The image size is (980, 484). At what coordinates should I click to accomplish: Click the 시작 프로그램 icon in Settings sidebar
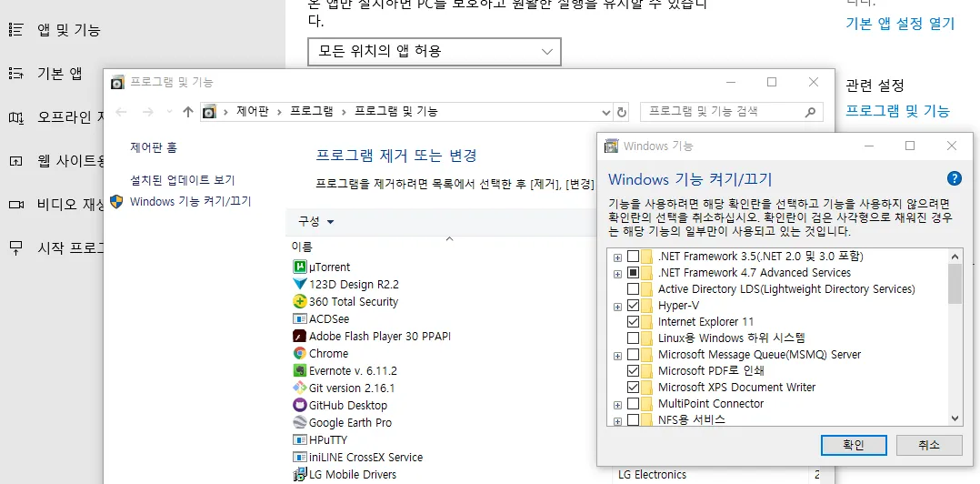15,247
